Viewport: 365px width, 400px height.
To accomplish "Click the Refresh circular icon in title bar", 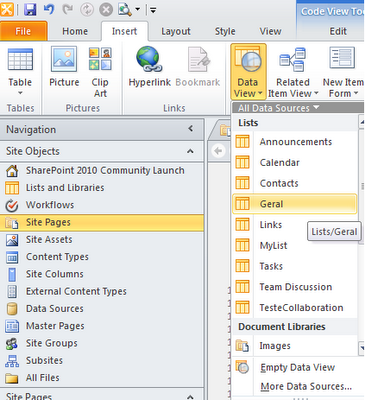I will coord(87,10).
